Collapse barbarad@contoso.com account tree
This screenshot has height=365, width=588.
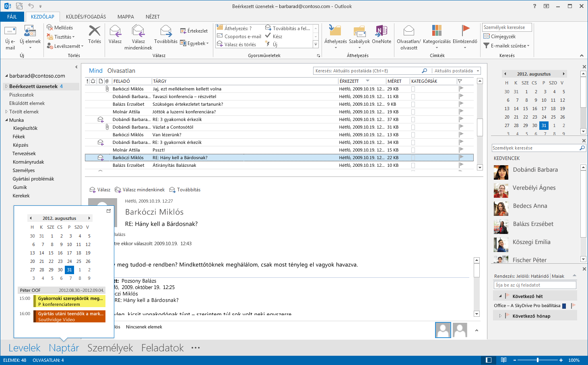tap(6, 76)
